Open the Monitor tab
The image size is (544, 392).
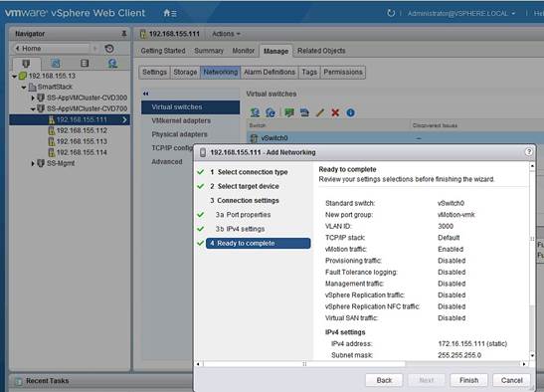pyautogui.click(x=244, y=51)
